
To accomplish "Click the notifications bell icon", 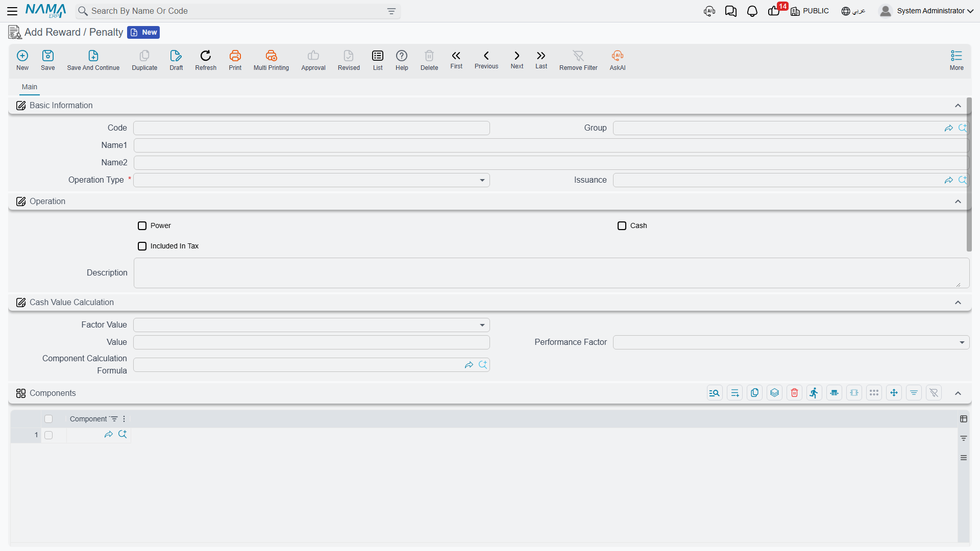I will click(x=752, y=11).
